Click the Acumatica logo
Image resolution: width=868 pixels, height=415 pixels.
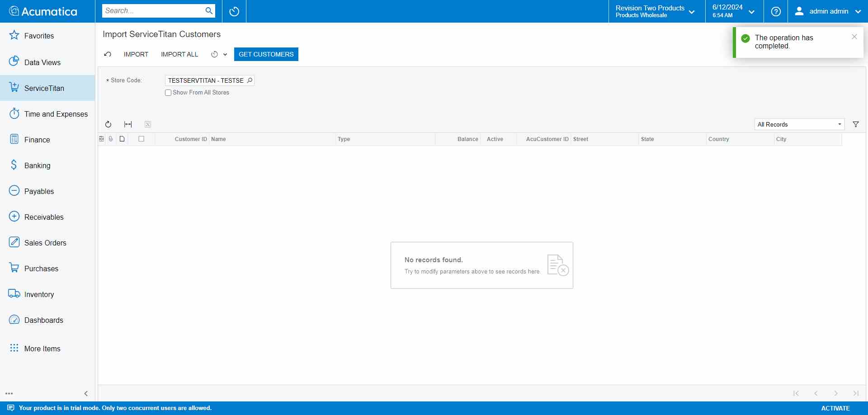[43, 11]
